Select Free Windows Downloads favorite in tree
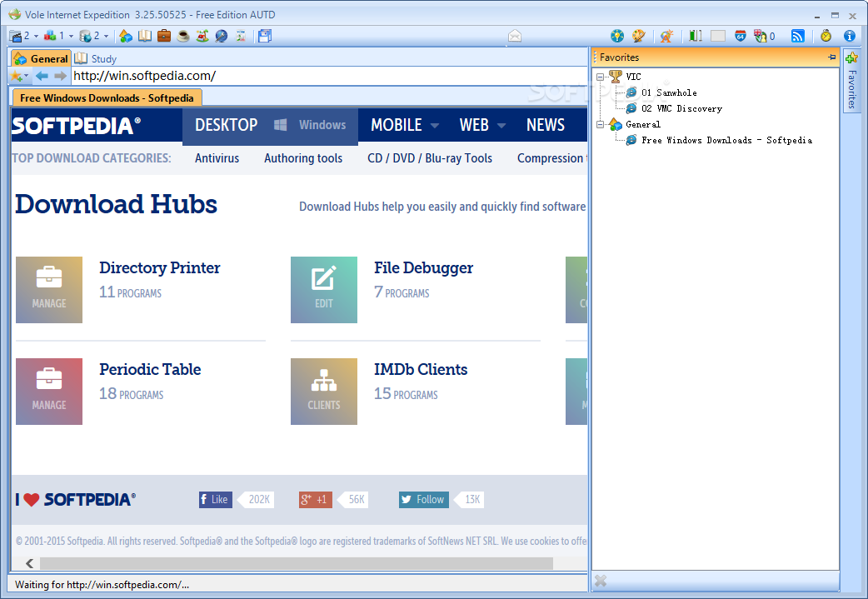Screen dimensions: 868x599 point(727,141)
